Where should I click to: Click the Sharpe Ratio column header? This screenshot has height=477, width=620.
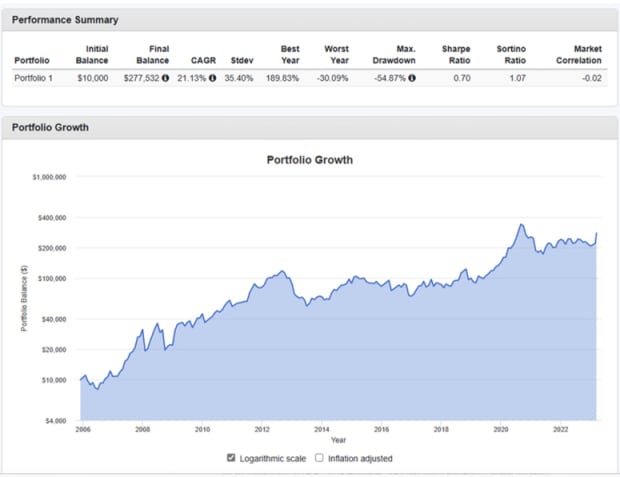tap(456, 55)
